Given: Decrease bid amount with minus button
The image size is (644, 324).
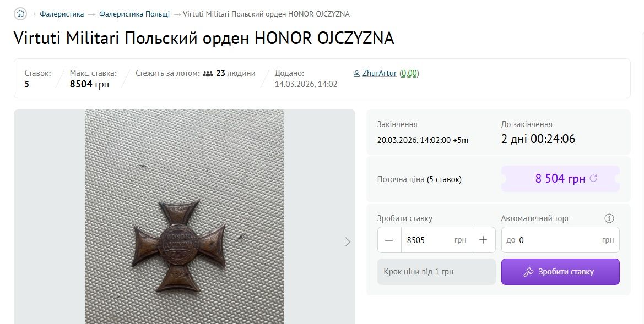Looking at the screenshot, I should (x=389, y=240).
